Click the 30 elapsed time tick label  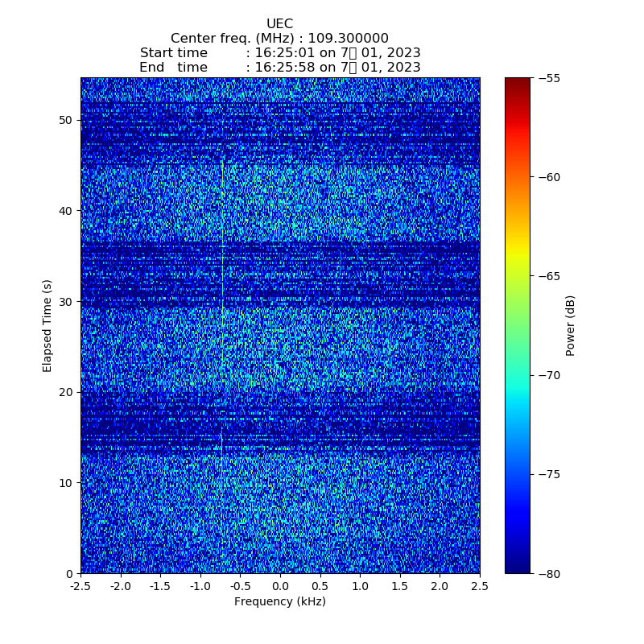coord(65,301)
